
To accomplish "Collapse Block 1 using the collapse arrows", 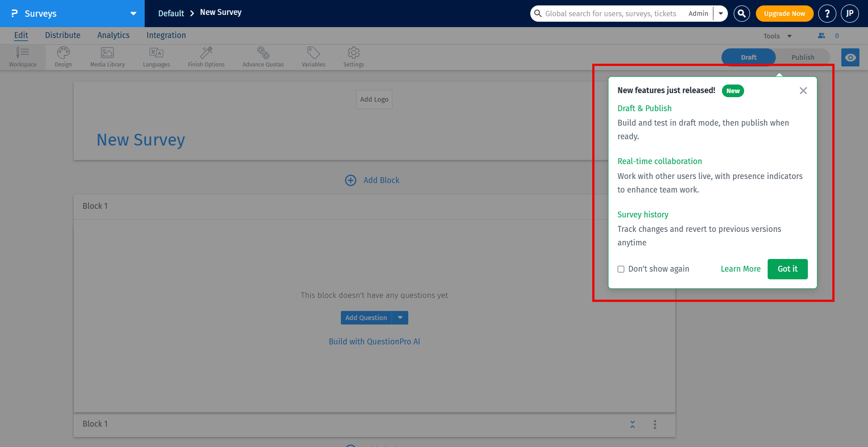I will tap(632, 424).
